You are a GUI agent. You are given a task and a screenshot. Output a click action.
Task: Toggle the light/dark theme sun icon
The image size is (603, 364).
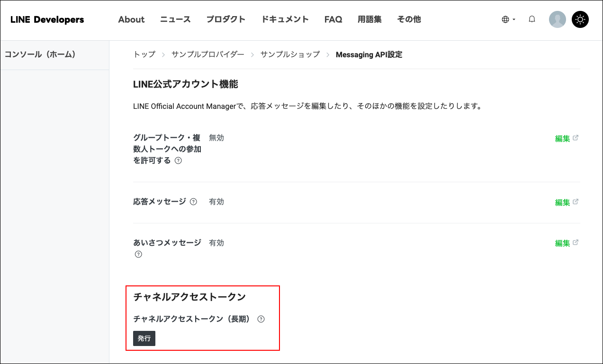coord(580,19)
